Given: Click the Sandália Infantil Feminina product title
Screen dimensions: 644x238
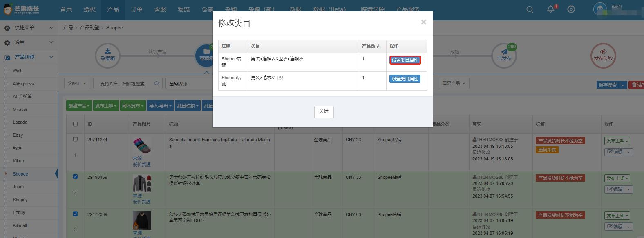Looking at the screenshot, I should click(x=219, y=143).
